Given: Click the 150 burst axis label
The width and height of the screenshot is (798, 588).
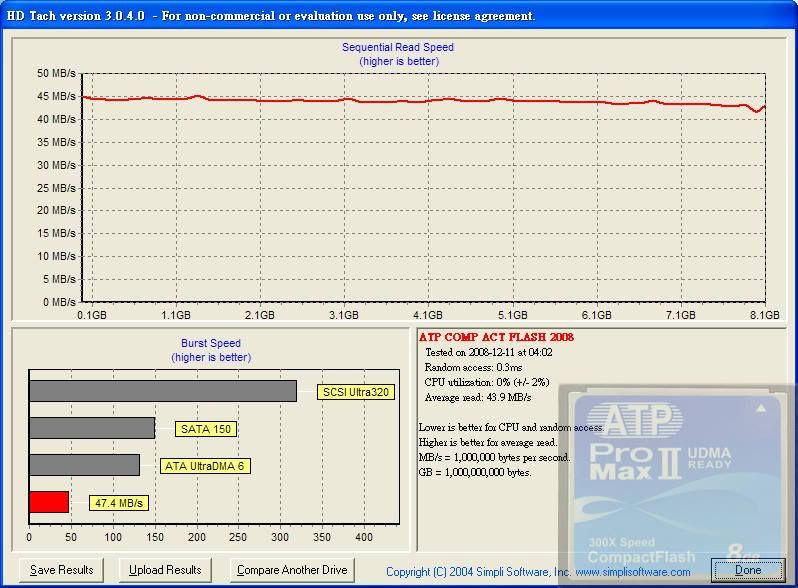Looking at the screenshot, I should pyautogui.click(x=155, y=537).
